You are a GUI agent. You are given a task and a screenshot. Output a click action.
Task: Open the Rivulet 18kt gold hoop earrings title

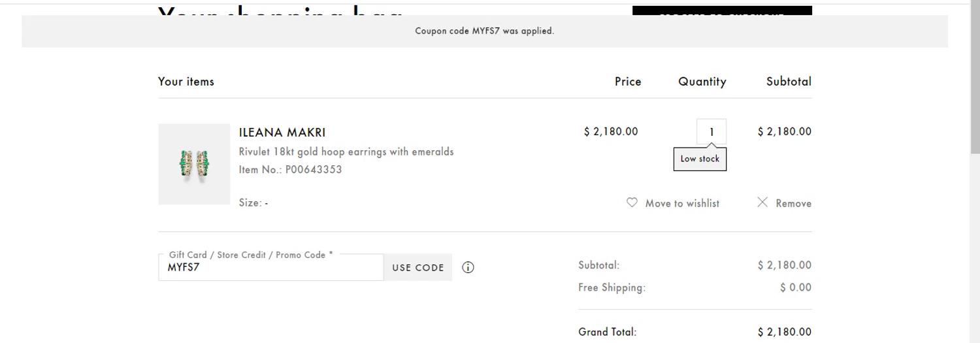pyautogui.click(x=346, y=152)
